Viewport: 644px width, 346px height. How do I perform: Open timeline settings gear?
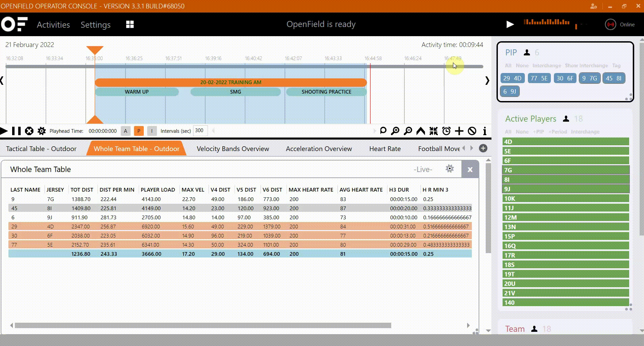(x=42, y=131)
